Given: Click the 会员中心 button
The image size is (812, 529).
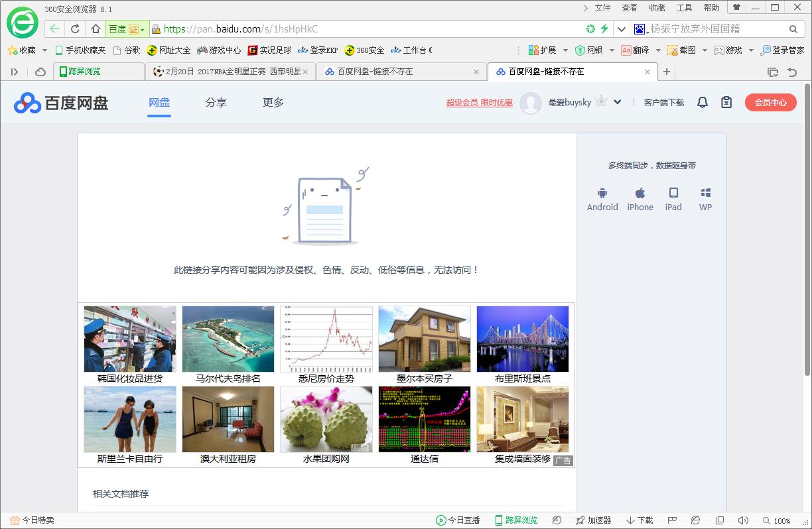Looking at the screenshot, I should (771, 102).
